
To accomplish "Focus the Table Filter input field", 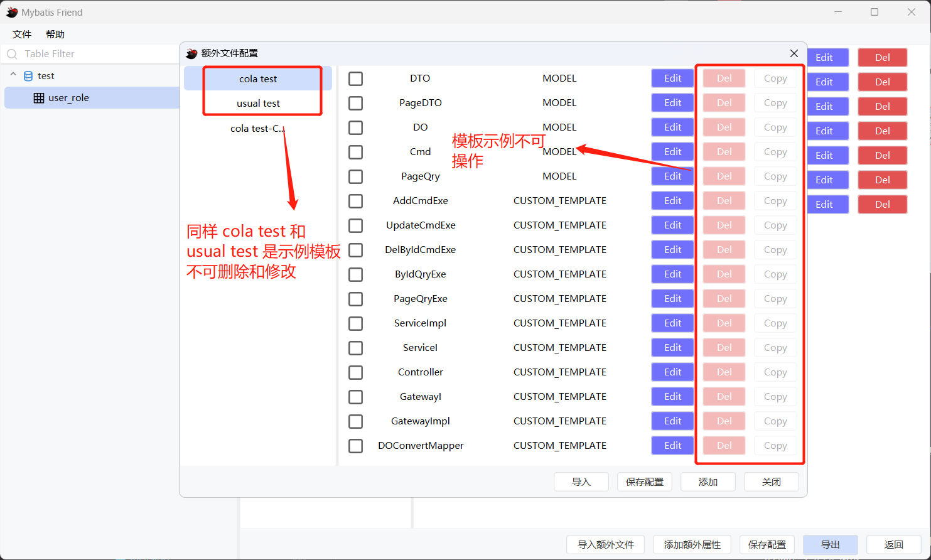I will [90, 54].
